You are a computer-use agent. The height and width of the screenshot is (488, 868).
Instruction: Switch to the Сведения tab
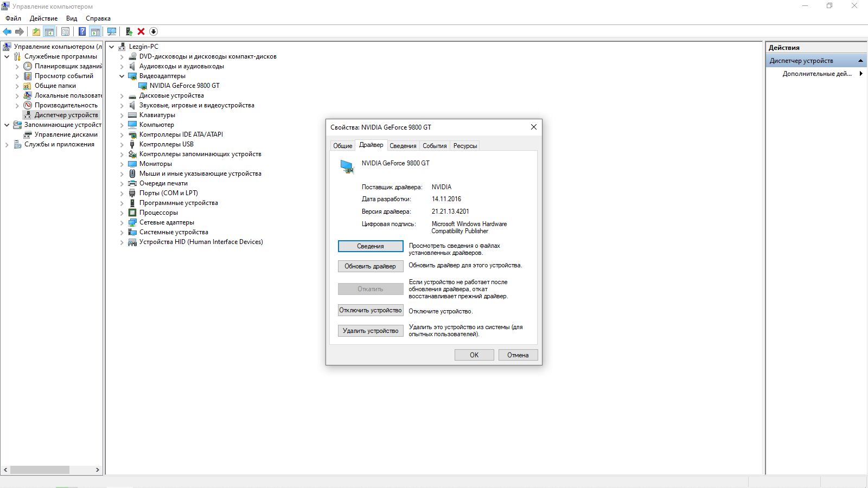403,145
